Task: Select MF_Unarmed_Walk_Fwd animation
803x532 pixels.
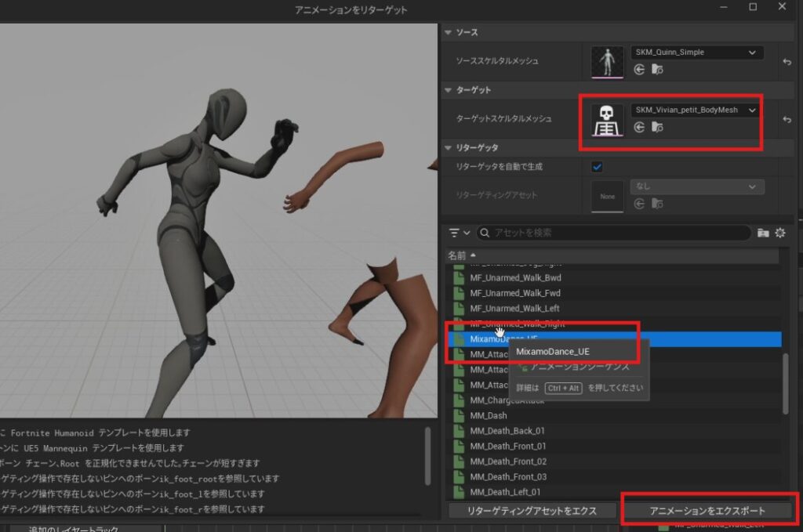Action: [x=615, y=293]
